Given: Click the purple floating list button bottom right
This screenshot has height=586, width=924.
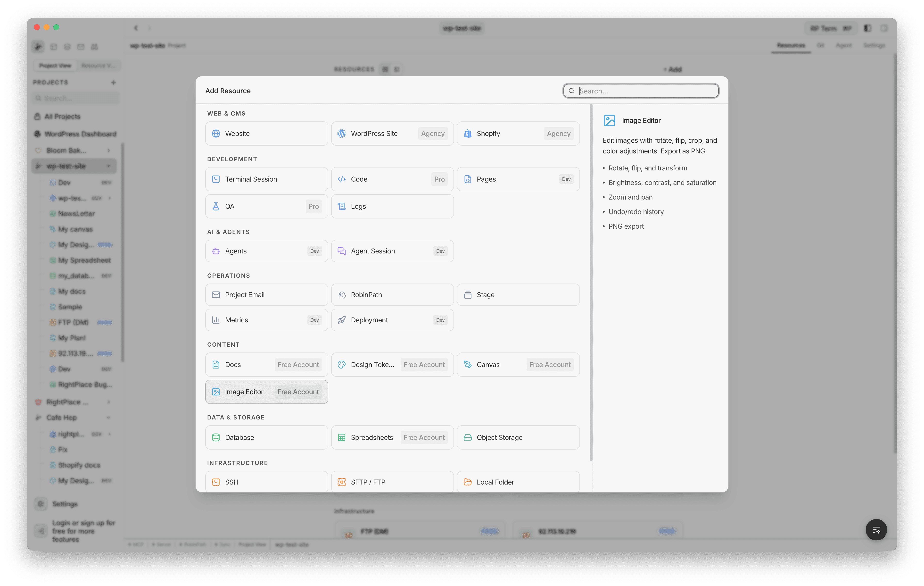Looking at the screenshot, I should [x=876, y=529].
